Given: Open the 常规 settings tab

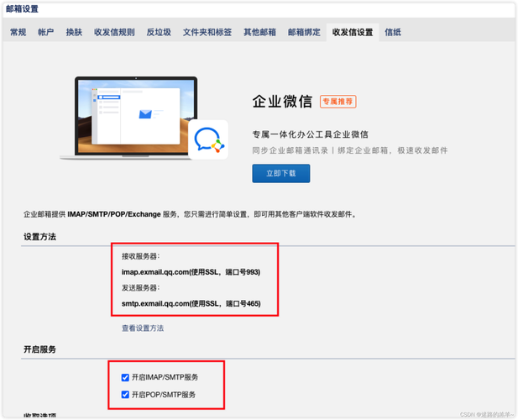Looking at the screenshot, I should click(x=18, y=32).
